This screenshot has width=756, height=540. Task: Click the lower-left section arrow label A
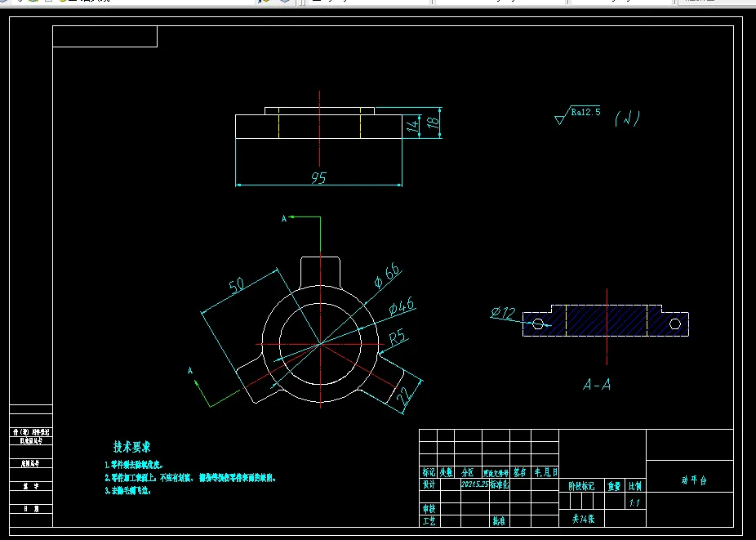[190, 371]
